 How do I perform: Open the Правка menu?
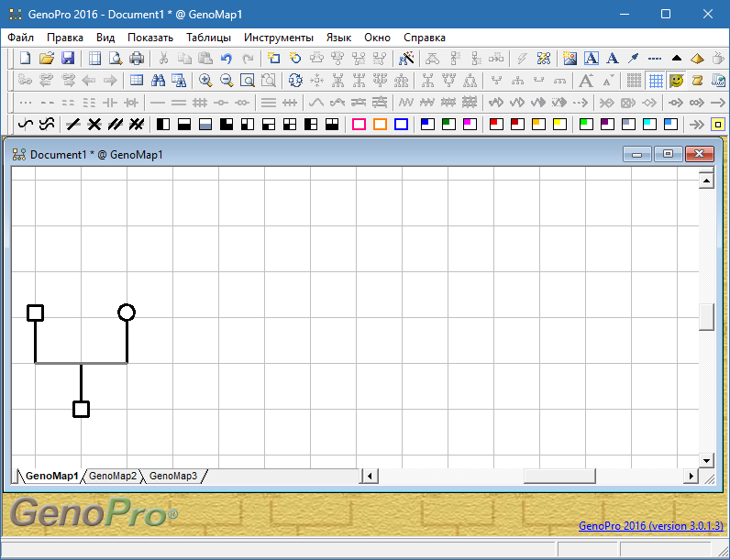click(65, 38)
